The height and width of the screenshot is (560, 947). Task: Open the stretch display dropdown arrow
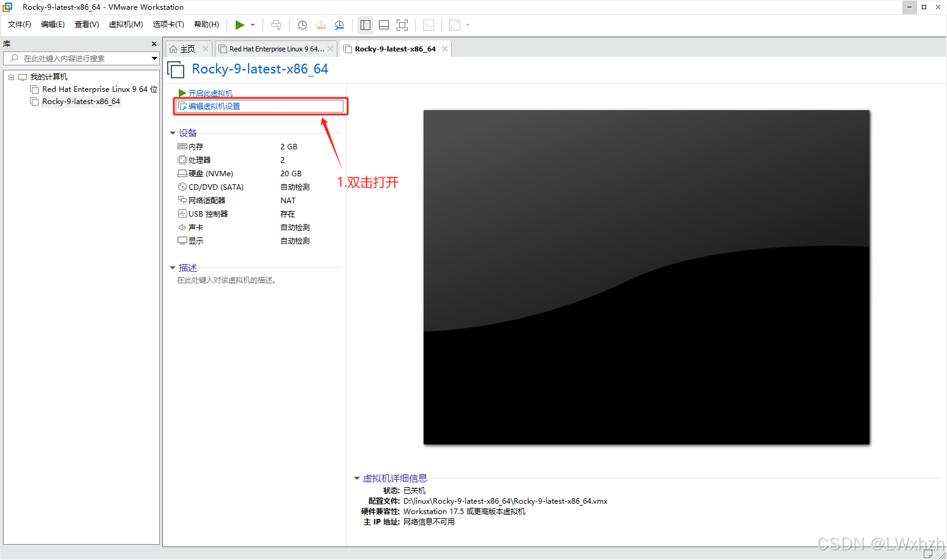468,25
